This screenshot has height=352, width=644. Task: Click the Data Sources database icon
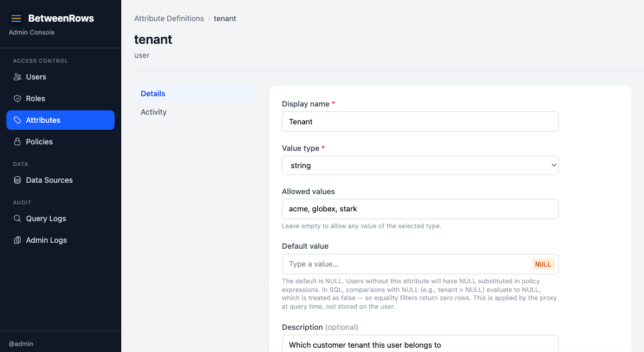[17, 180]
